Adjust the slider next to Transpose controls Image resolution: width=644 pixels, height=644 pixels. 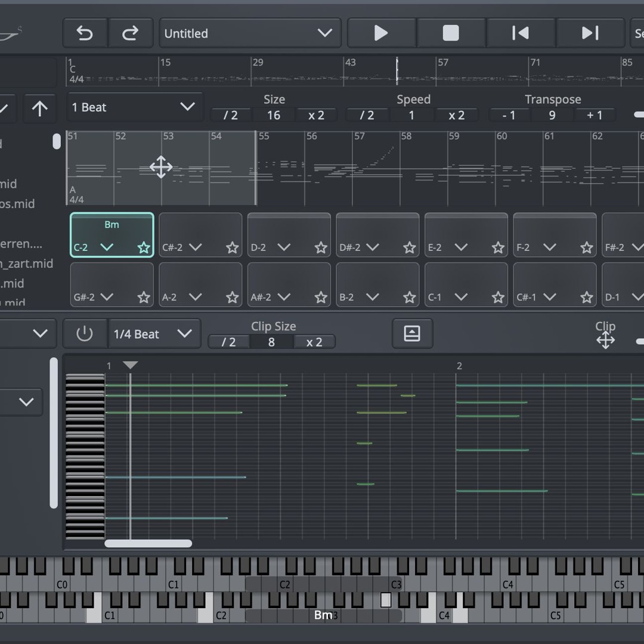[x=639, y=115]
